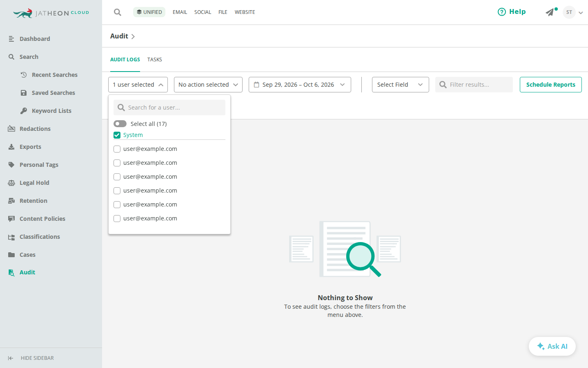Select the EMAIL source tab
588x368 pixels.
coord(180,12)
